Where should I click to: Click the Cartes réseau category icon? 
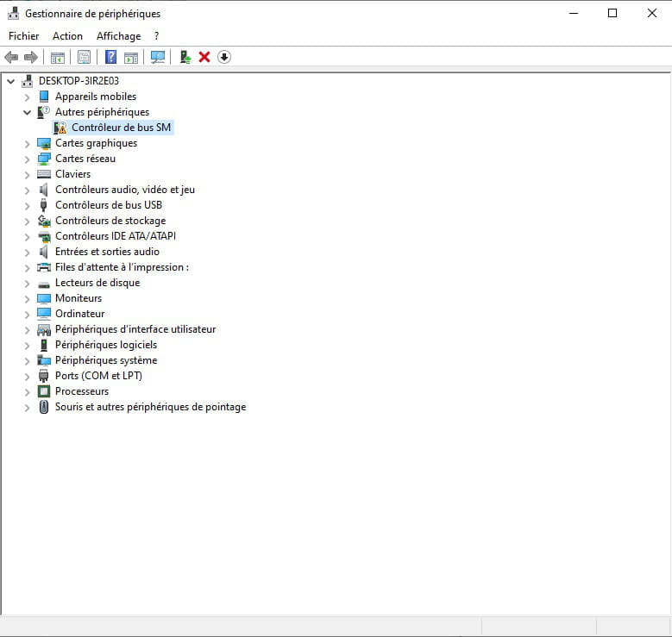coord(44,159)
